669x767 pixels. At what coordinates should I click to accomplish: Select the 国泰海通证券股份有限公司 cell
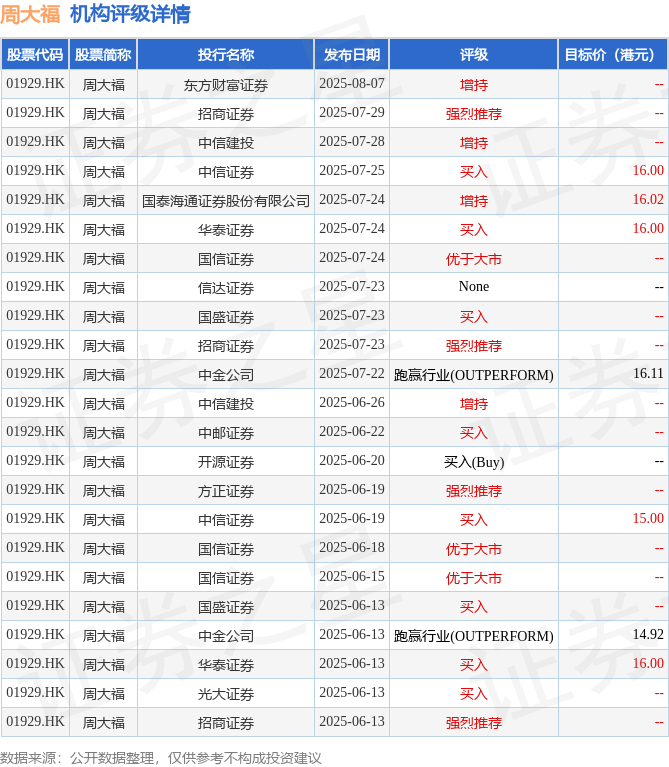pos(226,201)
